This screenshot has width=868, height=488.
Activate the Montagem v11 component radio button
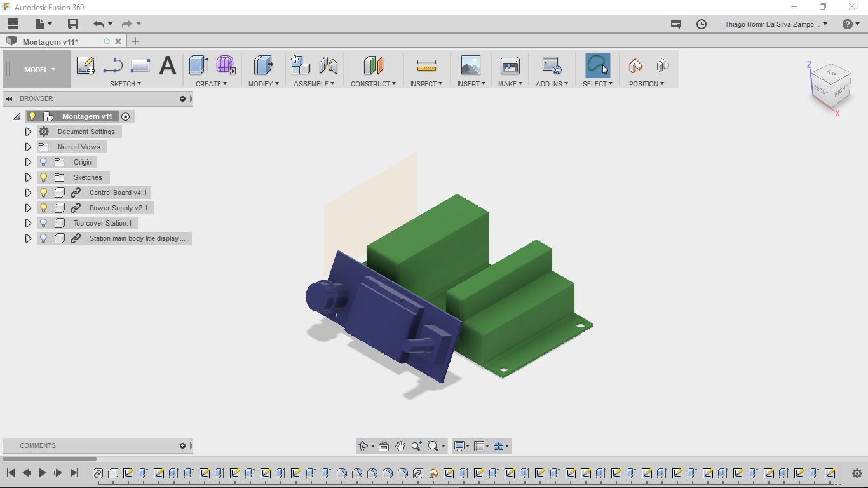pyautogui.click(x=125, y=116)
